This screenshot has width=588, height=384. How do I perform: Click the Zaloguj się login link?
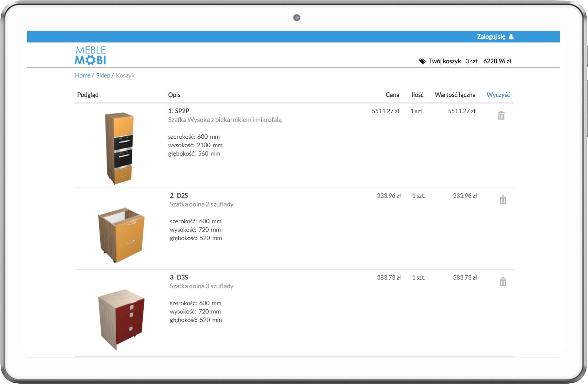pyautogui.click(x=491, y=37)
